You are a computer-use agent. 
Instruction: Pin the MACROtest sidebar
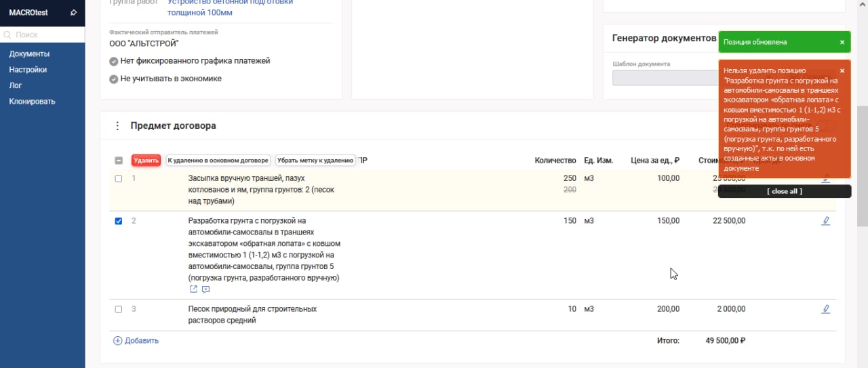pyautogui.click(x=73, y=13)
